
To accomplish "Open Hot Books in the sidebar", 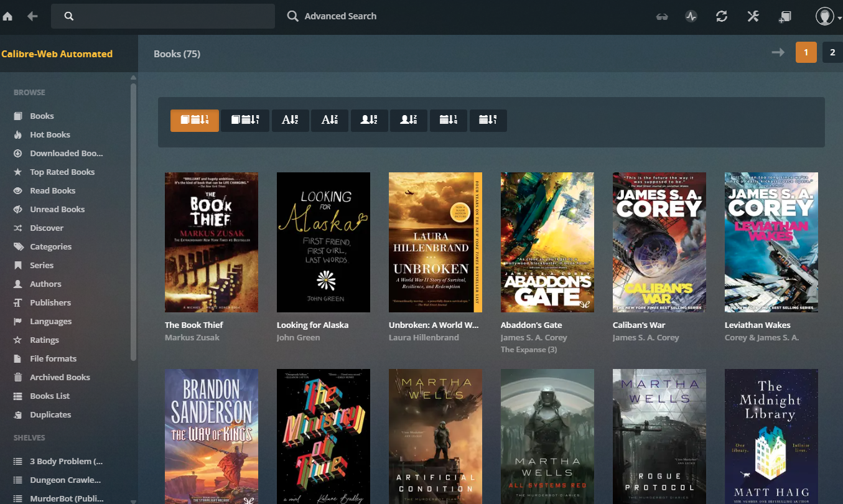I will tap(50, 134).
